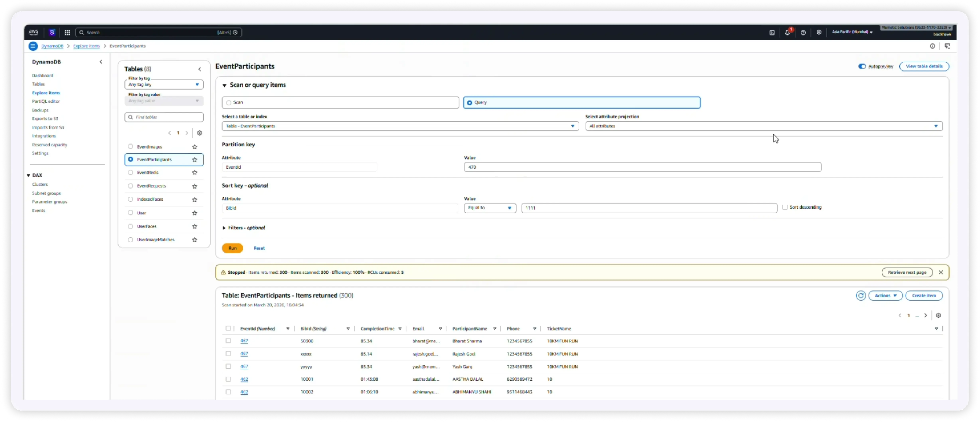
Task: Open the Equal to sort condition dropdown
Action: tap(490, 208)
